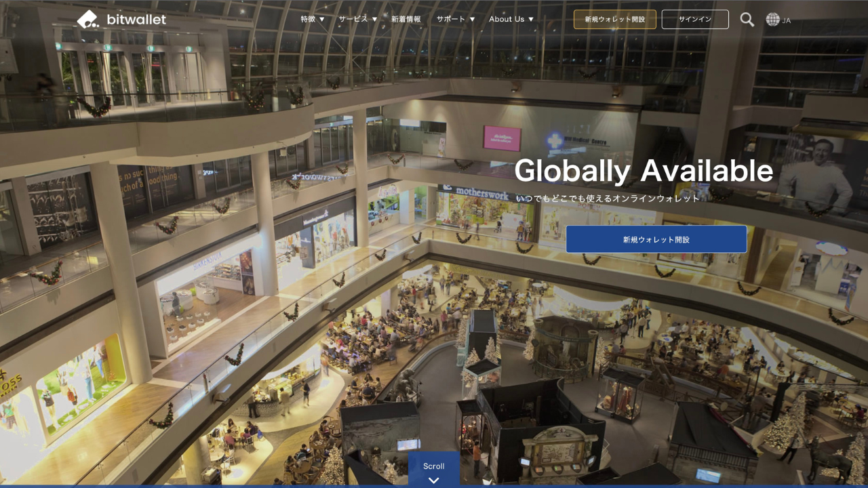Expand the 特徴 dropdown menu
868x488 pixels.
coord(313,19)
